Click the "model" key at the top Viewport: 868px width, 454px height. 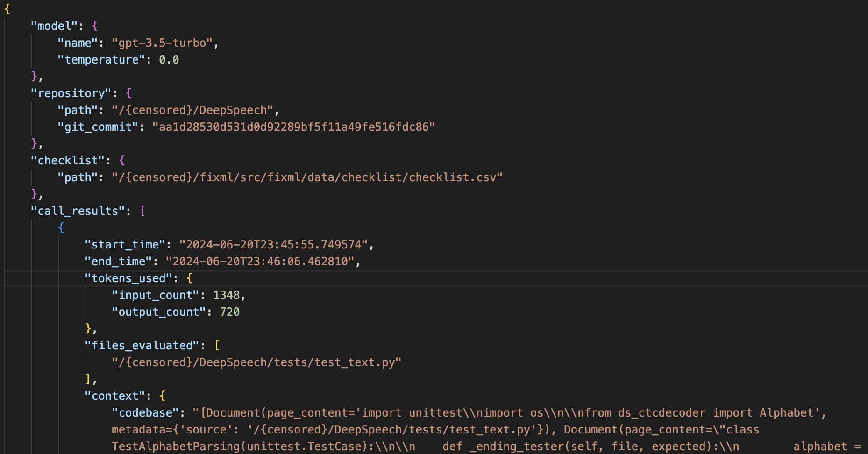pyautogui.click(x=54, y=26)
